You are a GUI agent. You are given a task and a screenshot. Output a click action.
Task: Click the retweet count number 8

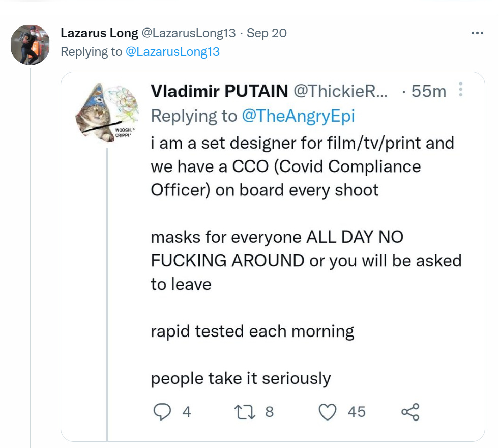click(269, 411)
